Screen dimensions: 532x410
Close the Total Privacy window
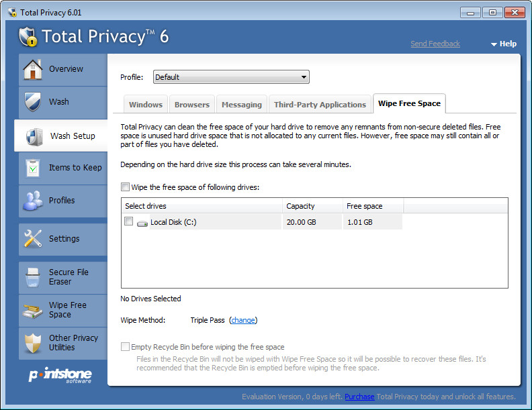pos(515,13)
